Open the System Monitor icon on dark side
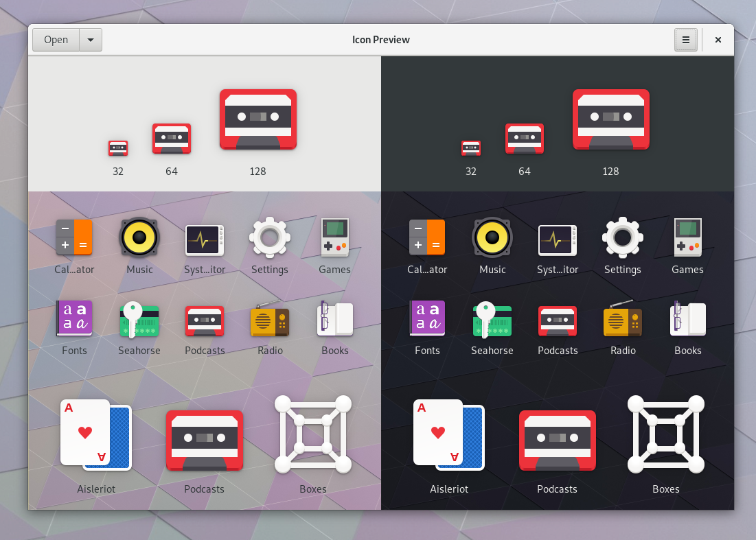The width and height of the screenshot is (756, 540). [x=558, y=238]
